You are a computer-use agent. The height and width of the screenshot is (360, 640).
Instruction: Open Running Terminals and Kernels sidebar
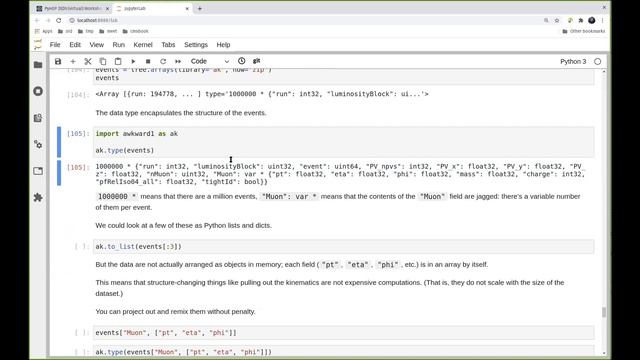point(38,91)
